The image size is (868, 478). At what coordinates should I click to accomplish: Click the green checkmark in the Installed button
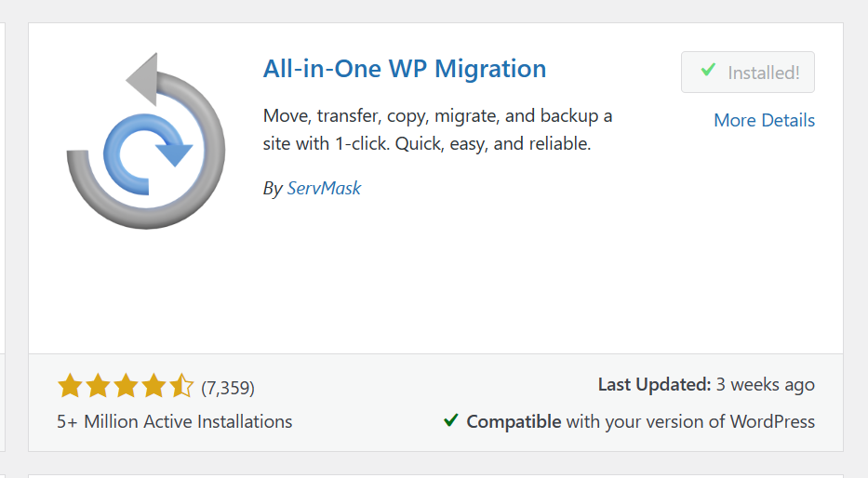[x=708, y=70]
